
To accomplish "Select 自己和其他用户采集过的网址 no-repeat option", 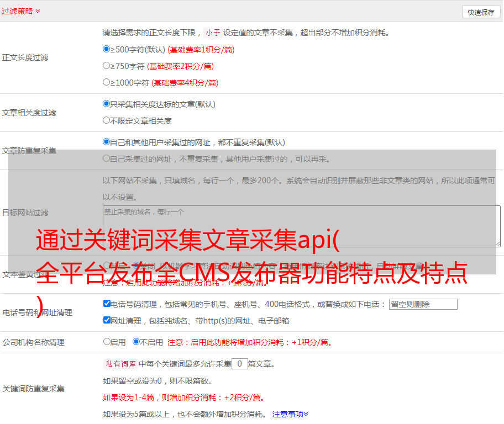I will [107, 142].
